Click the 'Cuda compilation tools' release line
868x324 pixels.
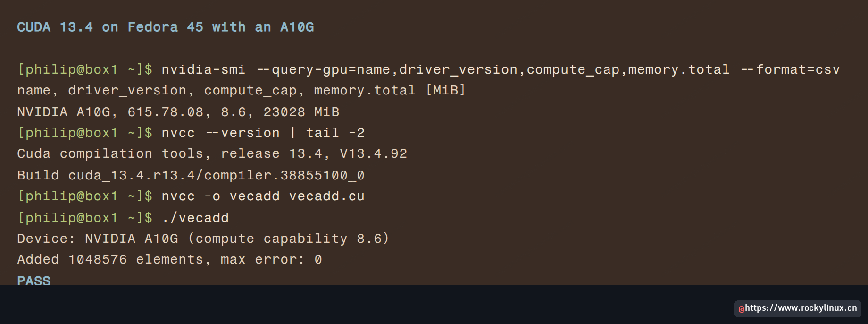click(x=212, y=154)
